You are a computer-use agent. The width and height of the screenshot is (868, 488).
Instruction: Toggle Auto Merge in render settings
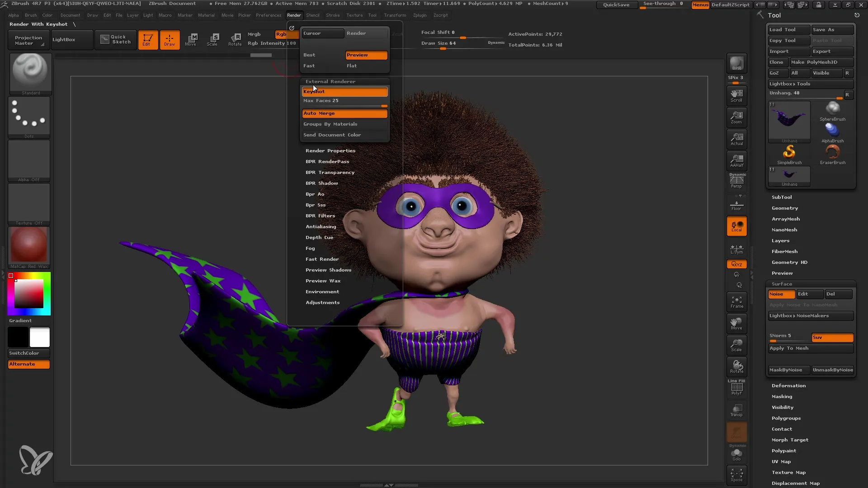[x=344, y=113]
